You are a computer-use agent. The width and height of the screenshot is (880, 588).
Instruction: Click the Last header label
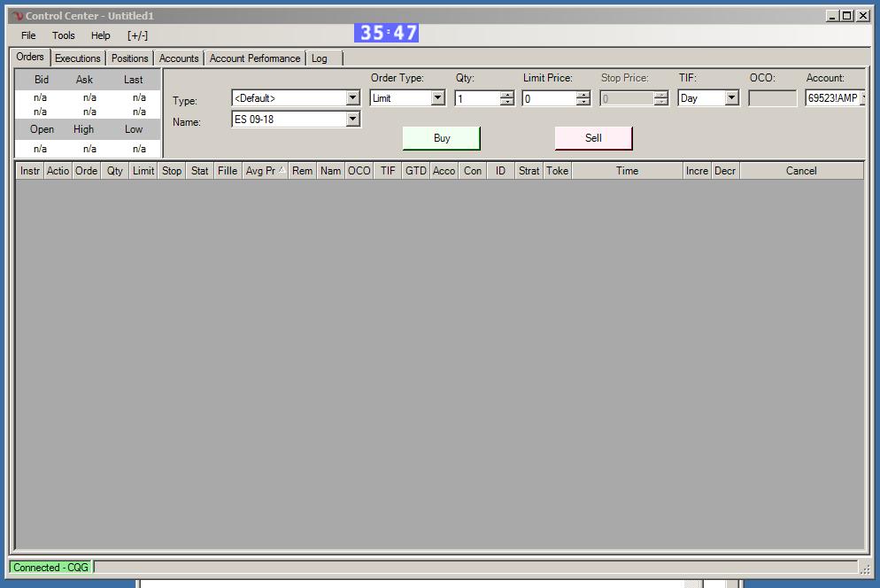133,80
